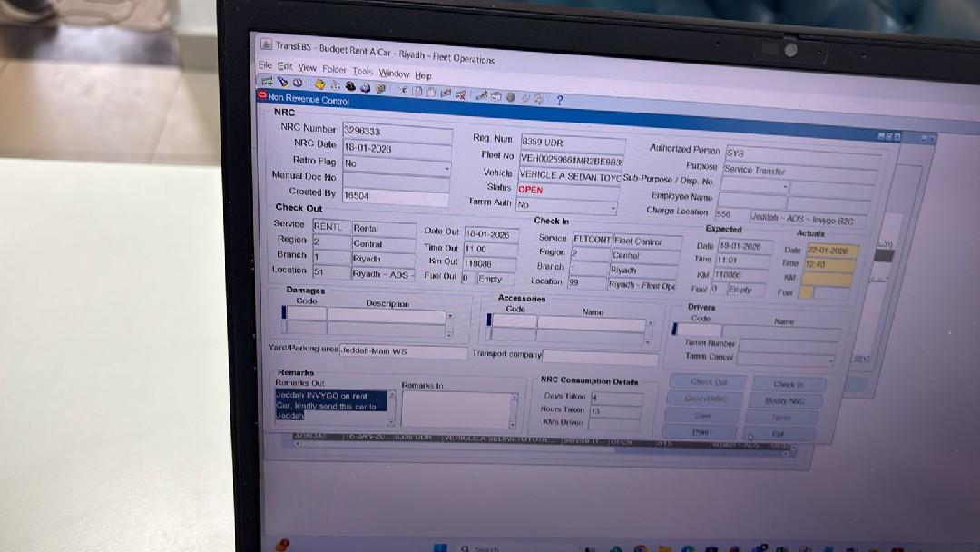Click the Exit button
Screen dimensions: 980x552
779,434
